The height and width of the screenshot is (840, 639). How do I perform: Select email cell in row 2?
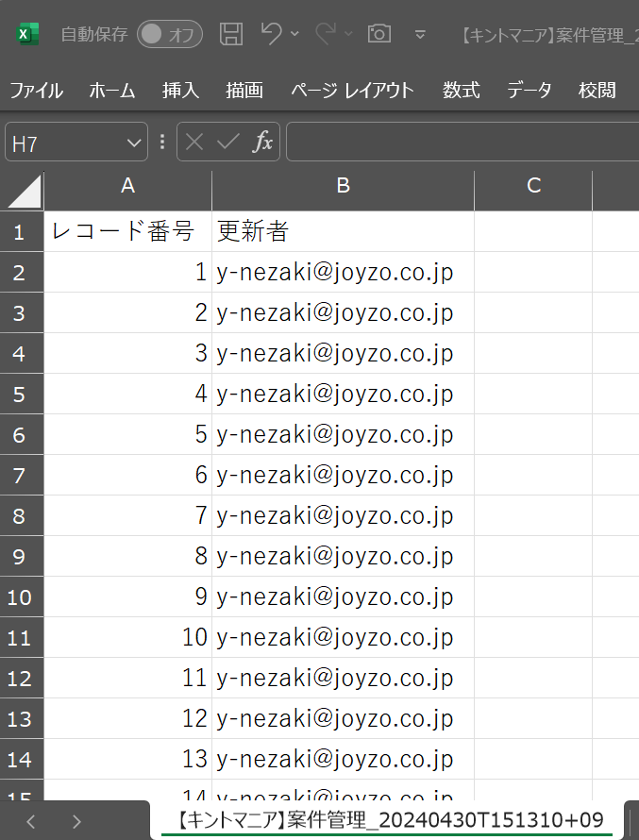[343, 272]
